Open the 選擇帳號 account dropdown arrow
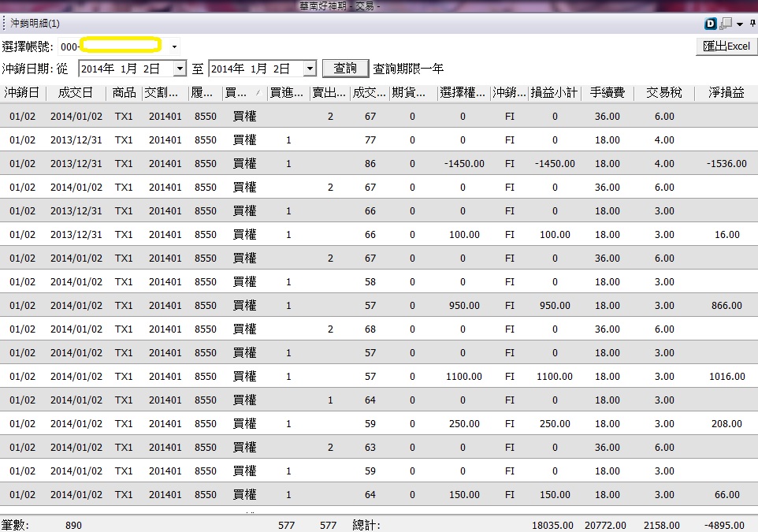This screenshot has width=758, height=532. (x=174, y=47)
